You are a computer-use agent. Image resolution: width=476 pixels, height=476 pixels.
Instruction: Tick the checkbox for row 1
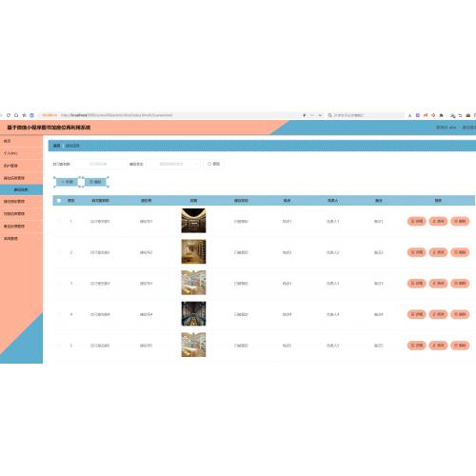pos(59,221)
